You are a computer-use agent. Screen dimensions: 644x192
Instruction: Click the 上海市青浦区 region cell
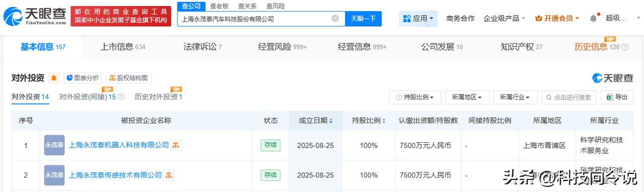(548, 146)
